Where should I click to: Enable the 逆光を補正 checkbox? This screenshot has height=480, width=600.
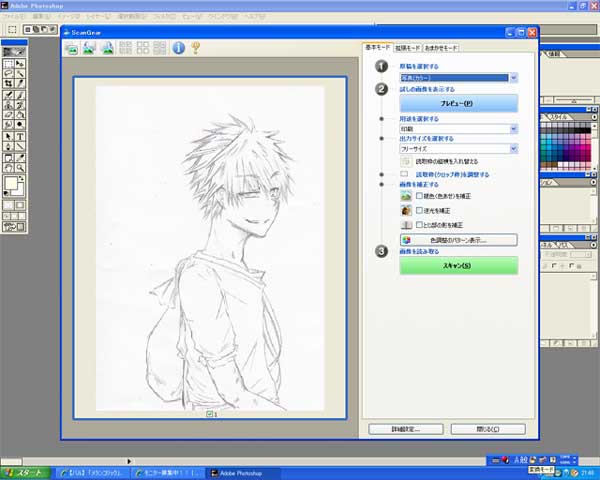click(x=419, y=210)
